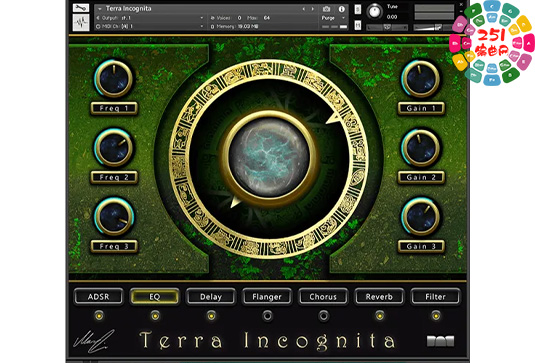Adjust the pan slider below Tune
This screenshot has height=363, width=535.
tap(387, 27)
